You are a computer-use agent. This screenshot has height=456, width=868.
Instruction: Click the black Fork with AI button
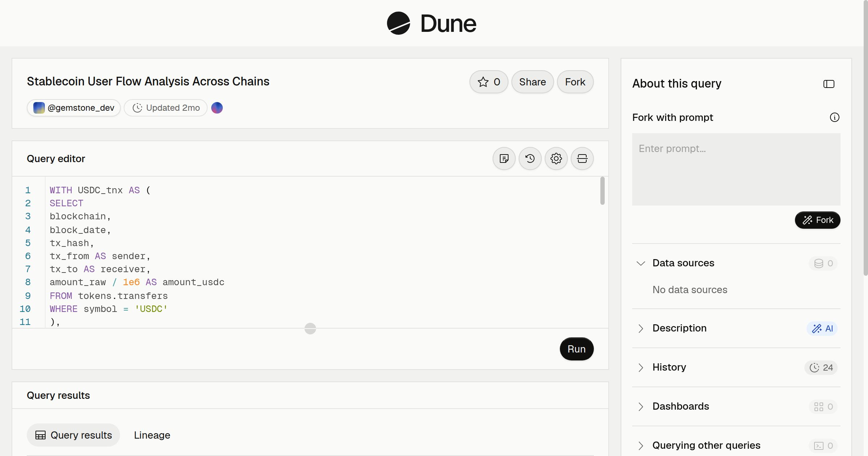[x=818, y=220]
